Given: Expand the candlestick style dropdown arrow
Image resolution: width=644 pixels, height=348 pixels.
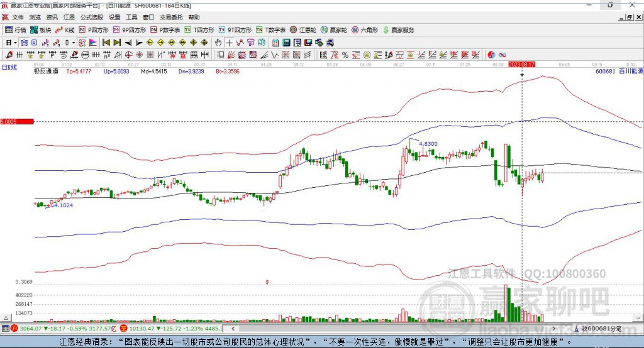Looking at the screenshot, I should click(x=74, y=43).
